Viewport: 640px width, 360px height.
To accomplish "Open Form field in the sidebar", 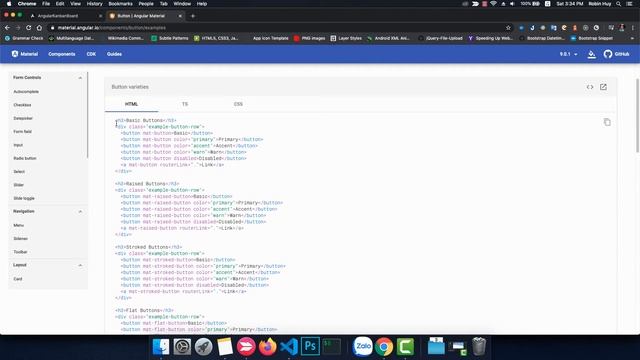I will pos(22,131).
